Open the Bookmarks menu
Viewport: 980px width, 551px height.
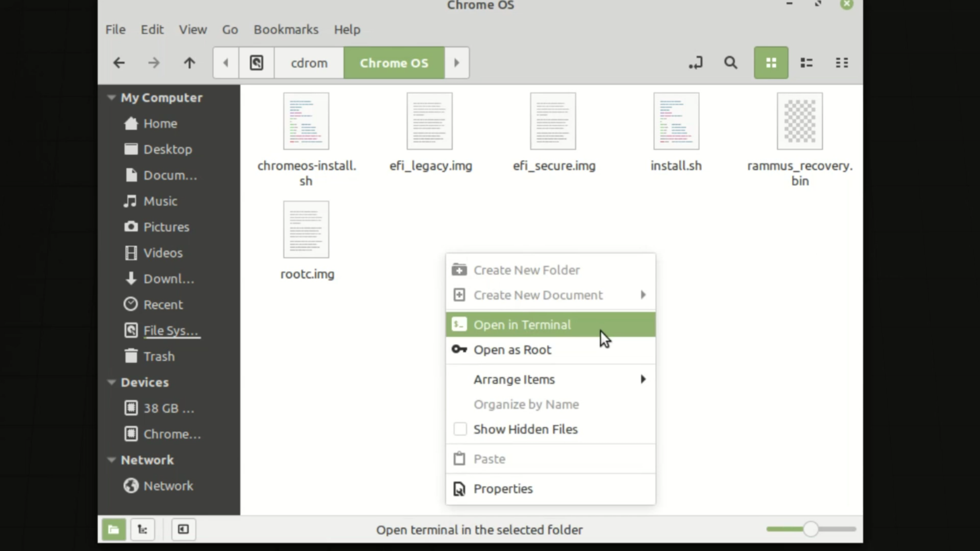point(286,29)
